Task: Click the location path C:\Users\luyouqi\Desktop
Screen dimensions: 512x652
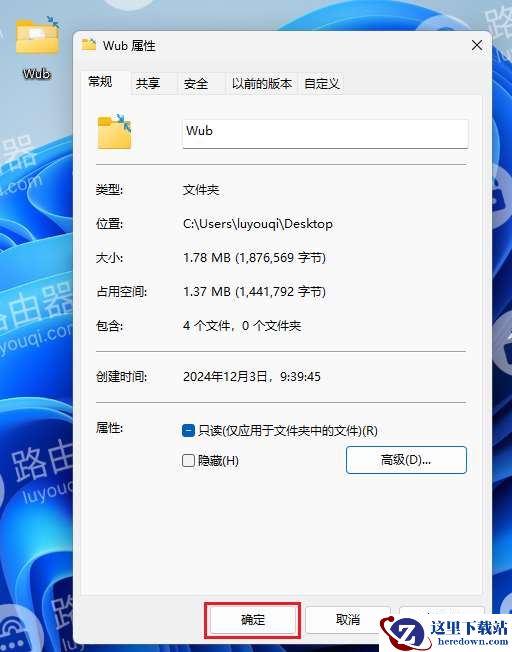Action: coord(258,224)
